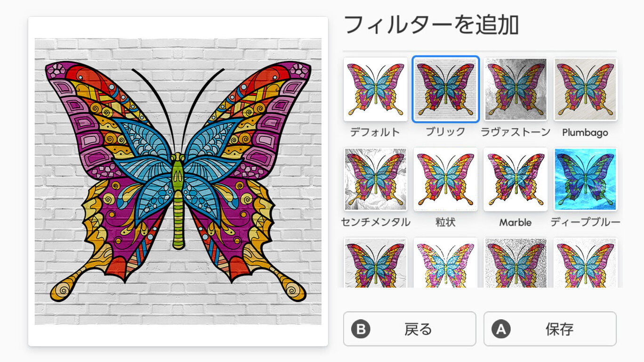Pick the fourth bottom-row filter thumbnail
Screen dimensions: 644x362
585,262
